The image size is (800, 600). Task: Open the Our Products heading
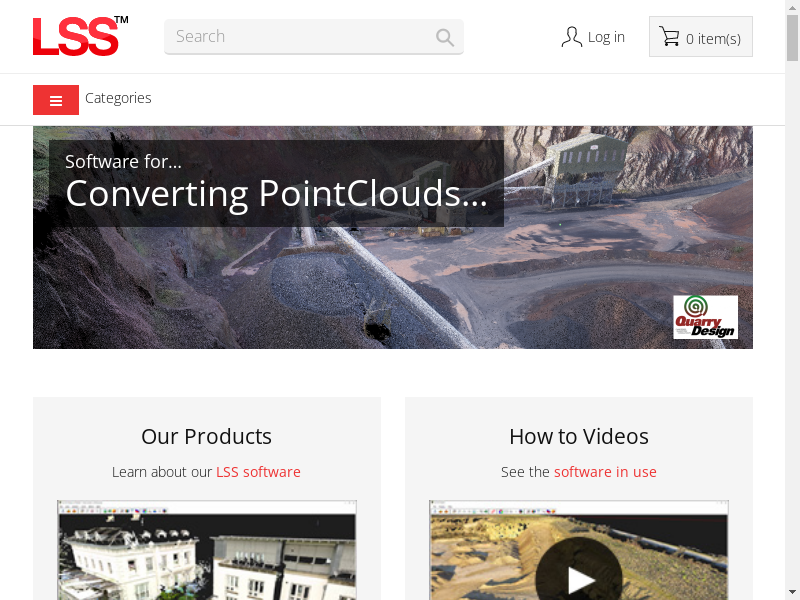click(207, 437)
